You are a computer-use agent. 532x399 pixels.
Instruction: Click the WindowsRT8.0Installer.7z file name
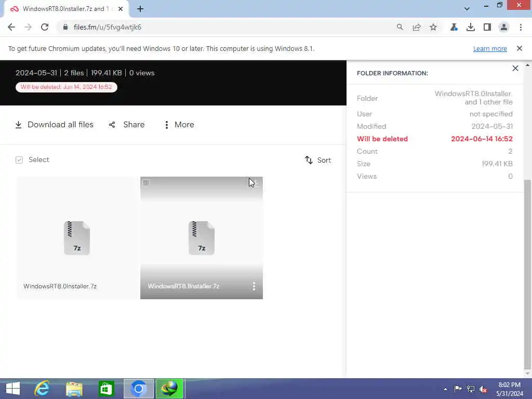coord(60,286)
